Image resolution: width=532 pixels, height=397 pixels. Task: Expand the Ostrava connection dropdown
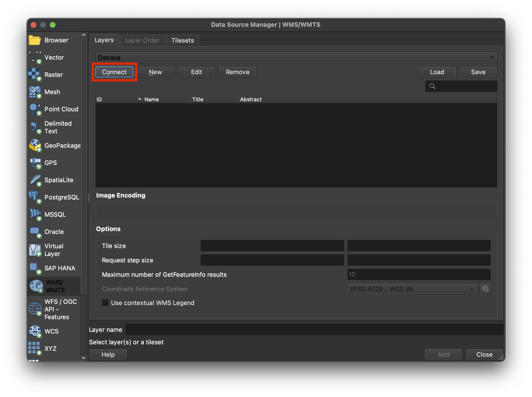[x=492, y=57]
